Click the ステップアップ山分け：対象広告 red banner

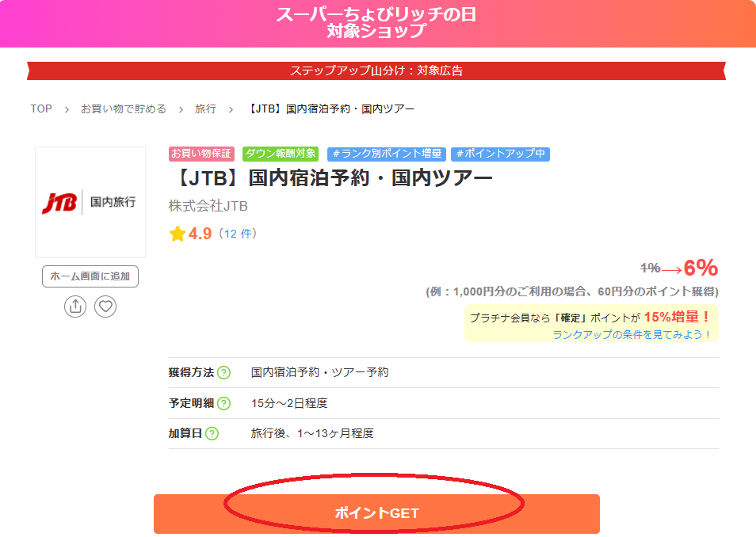coord(376,70)
